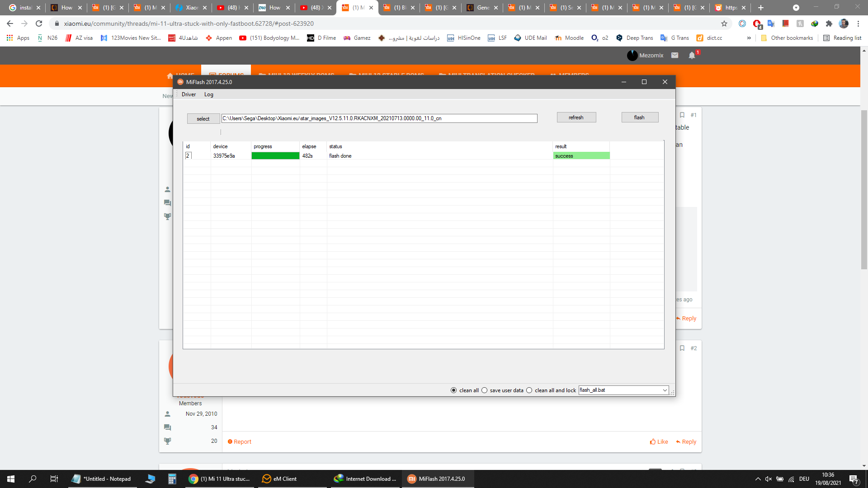
Task: Open the Mezomix user account menu
Action: (646, 55)
